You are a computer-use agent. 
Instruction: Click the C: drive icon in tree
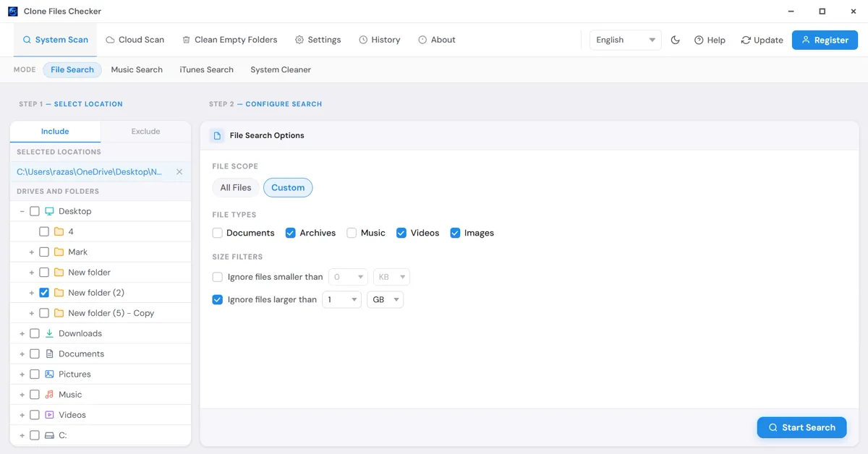pos(49,435)
